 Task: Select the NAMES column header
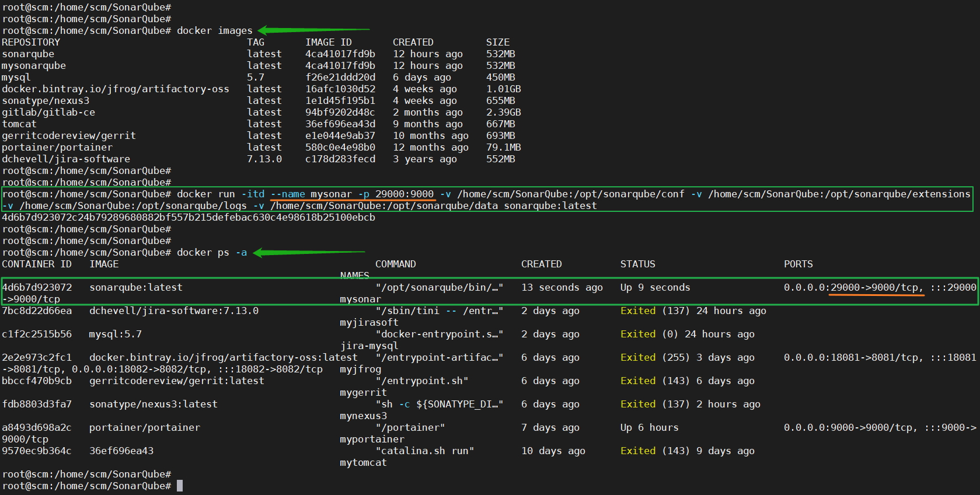click(355, 276)
